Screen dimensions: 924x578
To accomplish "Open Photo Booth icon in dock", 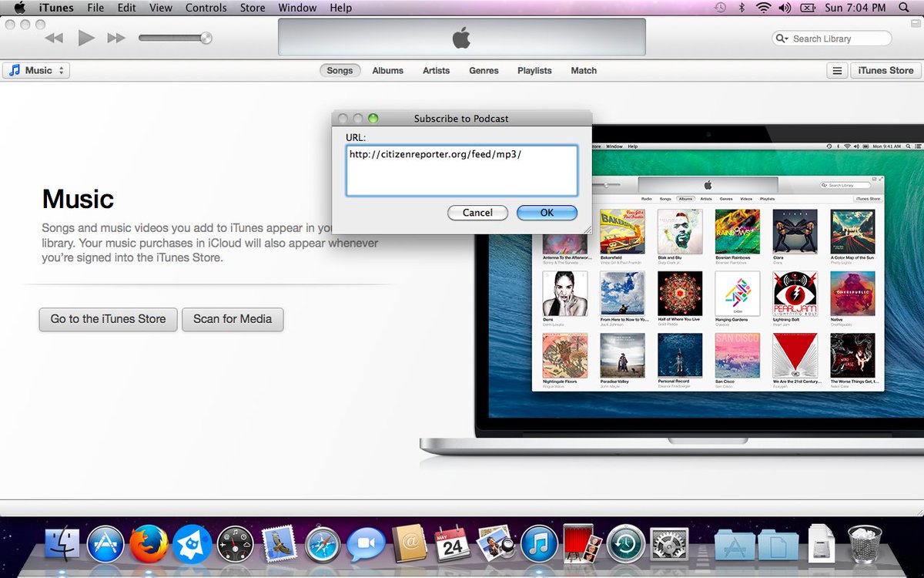I will [x=582, y=546].
